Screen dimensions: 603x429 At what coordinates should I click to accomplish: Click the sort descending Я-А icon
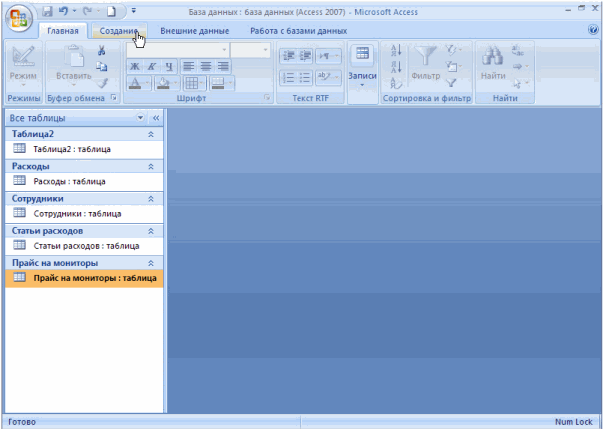point(396,67)
